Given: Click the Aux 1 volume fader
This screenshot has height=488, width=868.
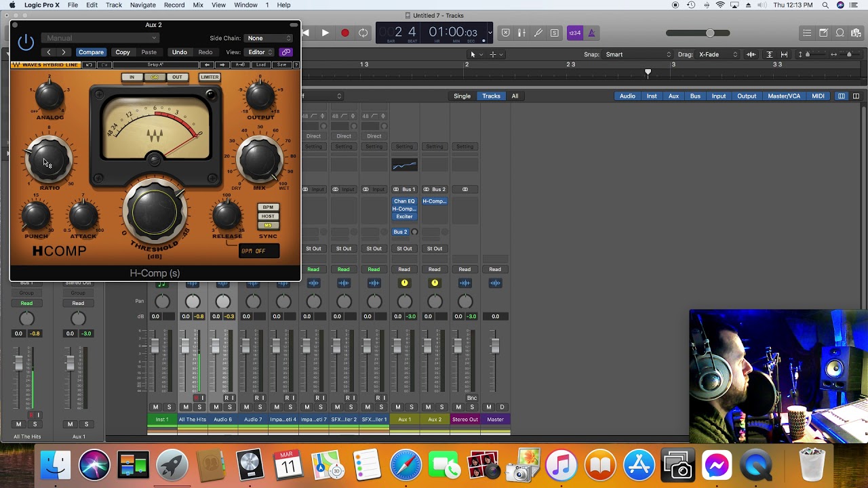Looking at the screenshot, I should click(397, 346).
